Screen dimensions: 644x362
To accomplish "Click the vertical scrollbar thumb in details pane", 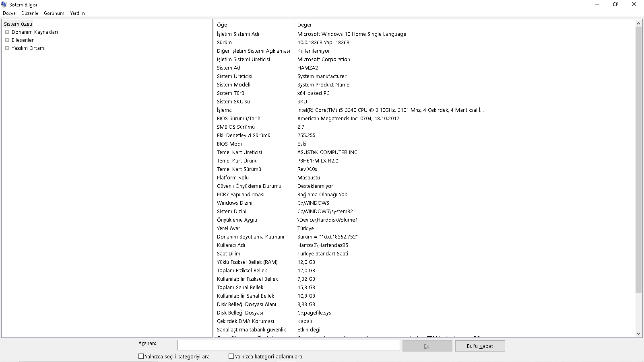I will 638,160.
